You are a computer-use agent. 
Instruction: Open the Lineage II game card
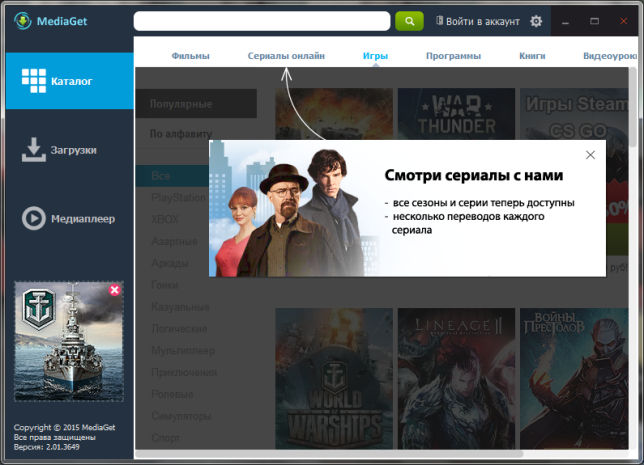point(456,378)
